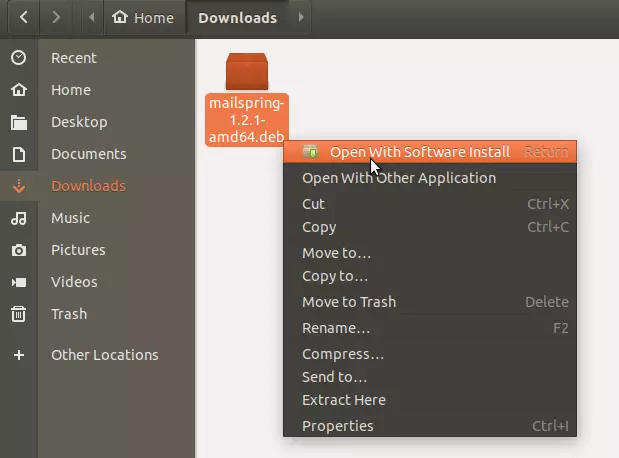619x458 pixels.
Task: Select Extract Here
Action: pos(430,400)
